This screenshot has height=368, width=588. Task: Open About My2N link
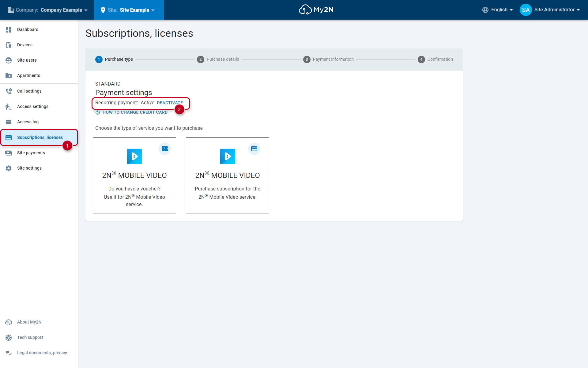pos(39,322)
